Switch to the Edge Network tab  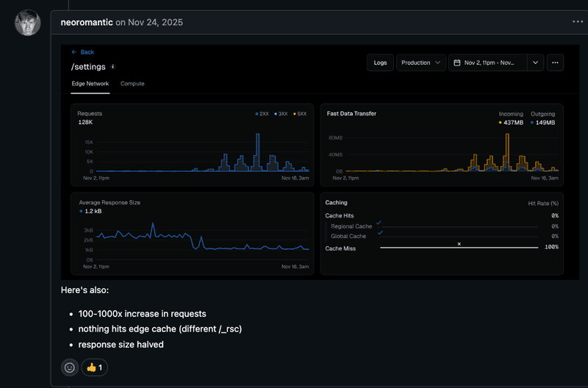90,84
